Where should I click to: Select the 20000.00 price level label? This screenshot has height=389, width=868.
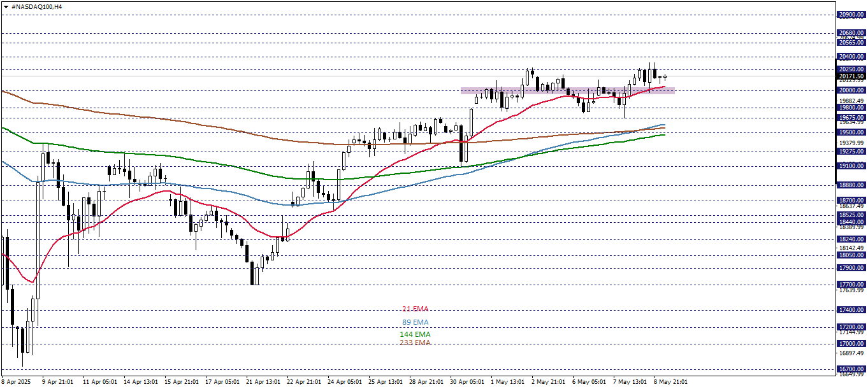click(852, 90)
